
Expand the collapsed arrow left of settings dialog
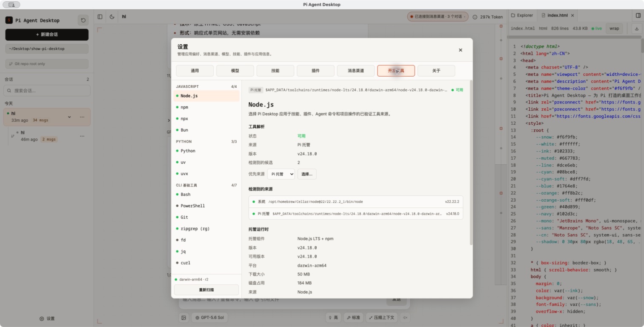[169, 120]
